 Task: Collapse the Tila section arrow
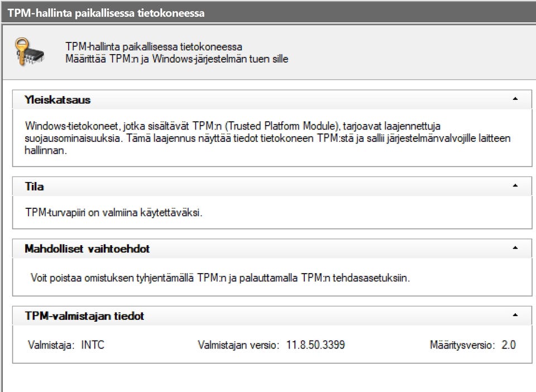515,186
